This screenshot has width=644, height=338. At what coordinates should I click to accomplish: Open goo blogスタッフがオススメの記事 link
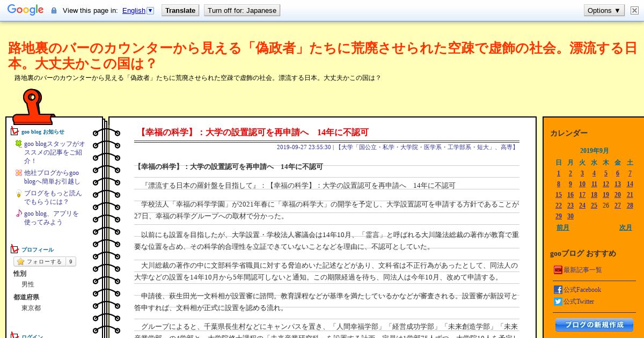[54, 152]
